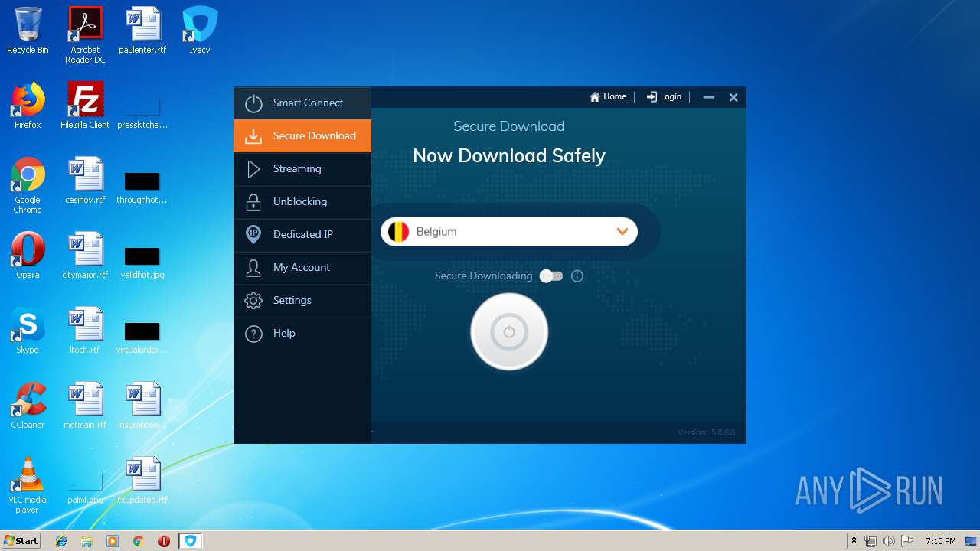
Task: Click the round power connect button
Action: click(x=509, y=332)
